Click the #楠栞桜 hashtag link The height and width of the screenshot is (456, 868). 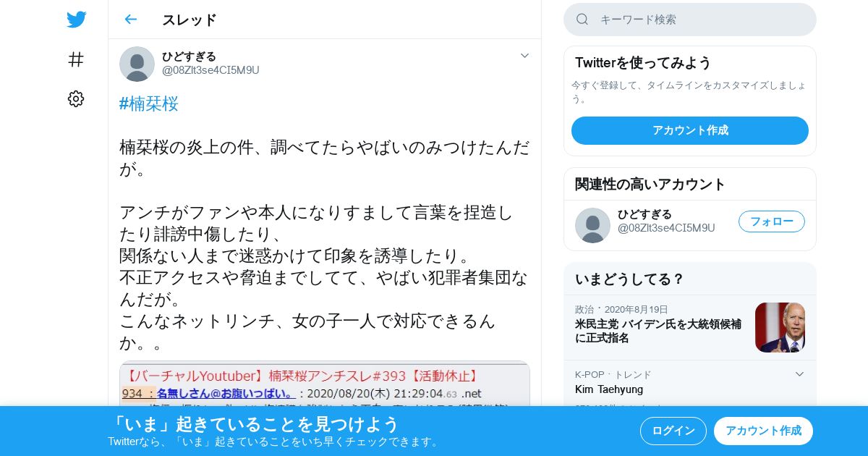click(x=149, y=104)
